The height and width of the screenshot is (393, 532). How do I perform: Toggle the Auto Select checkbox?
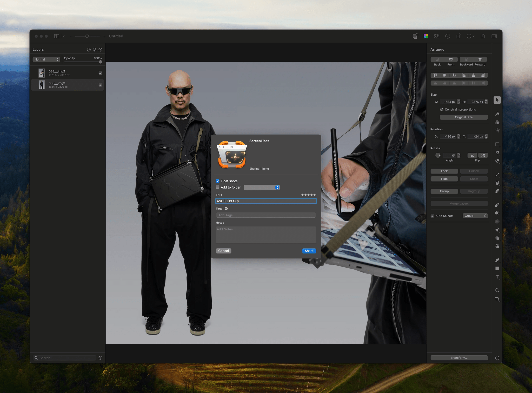pos(433,216)
